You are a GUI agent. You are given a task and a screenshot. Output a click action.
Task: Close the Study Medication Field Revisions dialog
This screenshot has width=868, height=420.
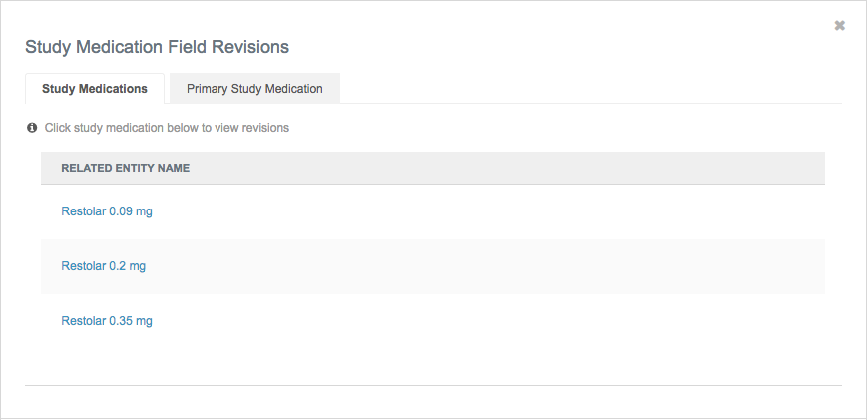[840, 26]
